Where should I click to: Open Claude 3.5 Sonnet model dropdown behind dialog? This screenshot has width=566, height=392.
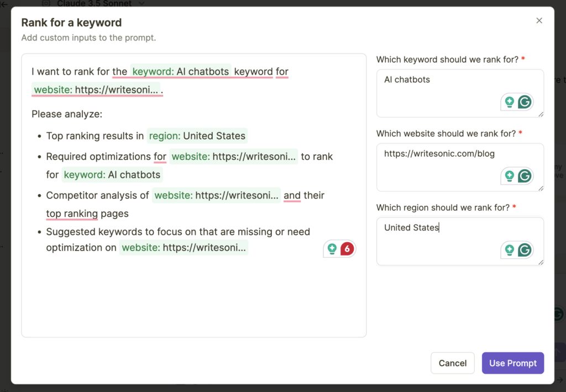click(94, 3)
